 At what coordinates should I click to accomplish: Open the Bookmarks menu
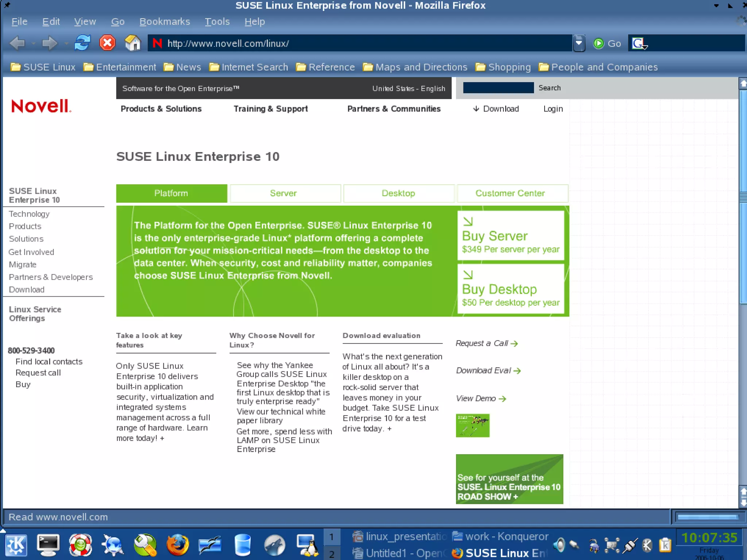click(165, 22)
